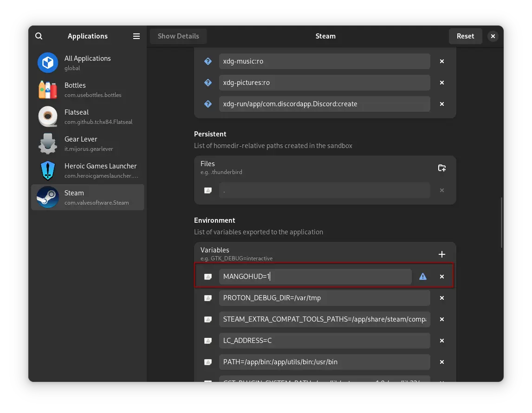The image size is (532, 413).
Task: Edit the xdg-music:ro path field
Action: [324, 61]
